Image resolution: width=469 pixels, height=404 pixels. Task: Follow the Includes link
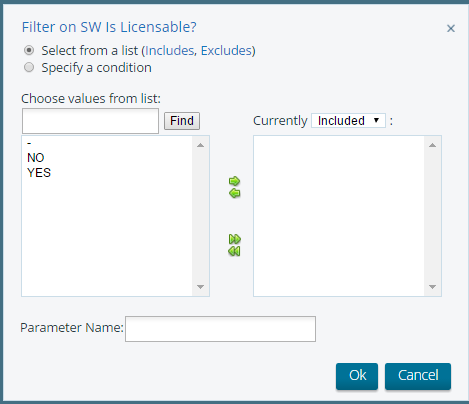[x=170, y=50]
